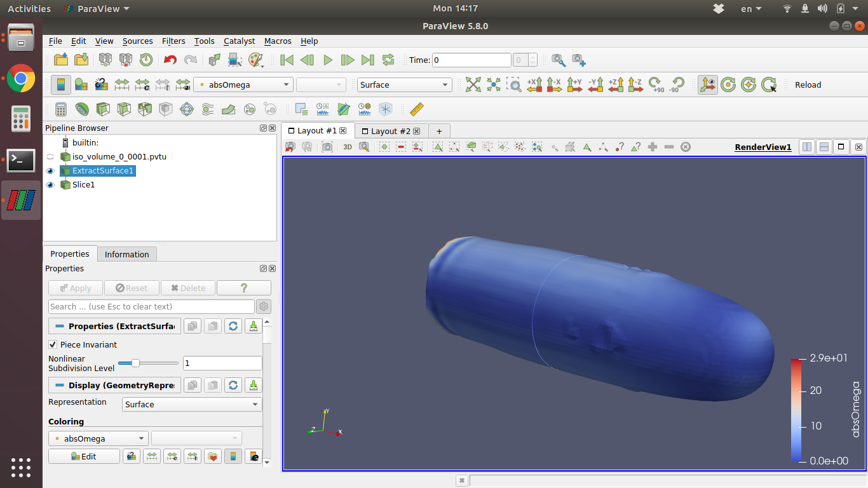Click Zoom To Box icon
Viewport: 868px width, 488px height.
point(514,85)
